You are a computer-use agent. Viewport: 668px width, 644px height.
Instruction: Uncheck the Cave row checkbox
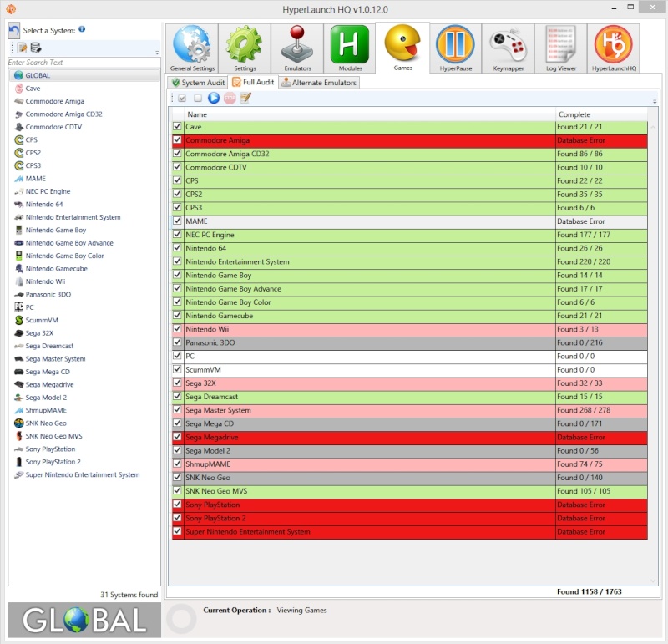[x=177, y=127]
